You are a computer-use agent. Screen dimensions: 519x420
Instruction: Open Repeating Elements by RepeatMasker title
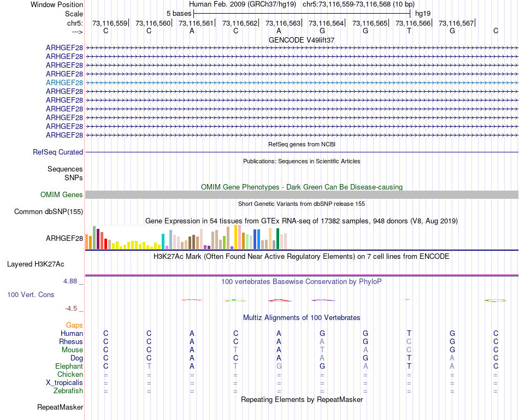coord(302,399)
